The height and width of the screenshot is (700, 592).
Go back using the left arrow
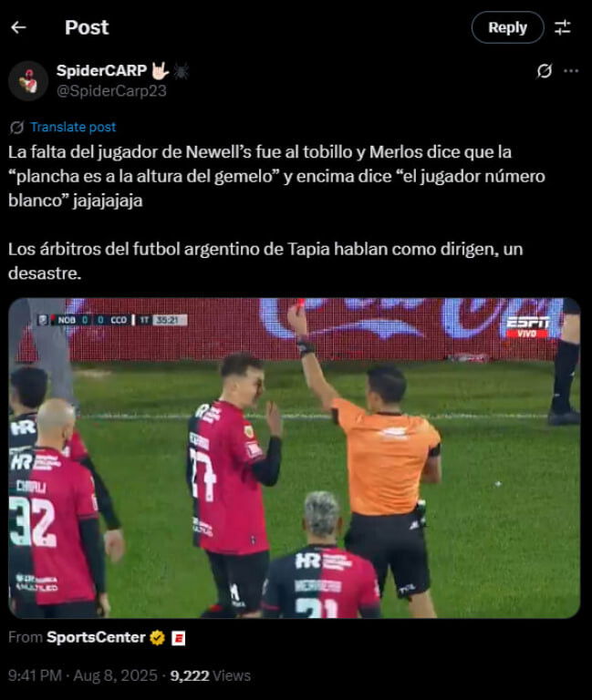(18, 27)
